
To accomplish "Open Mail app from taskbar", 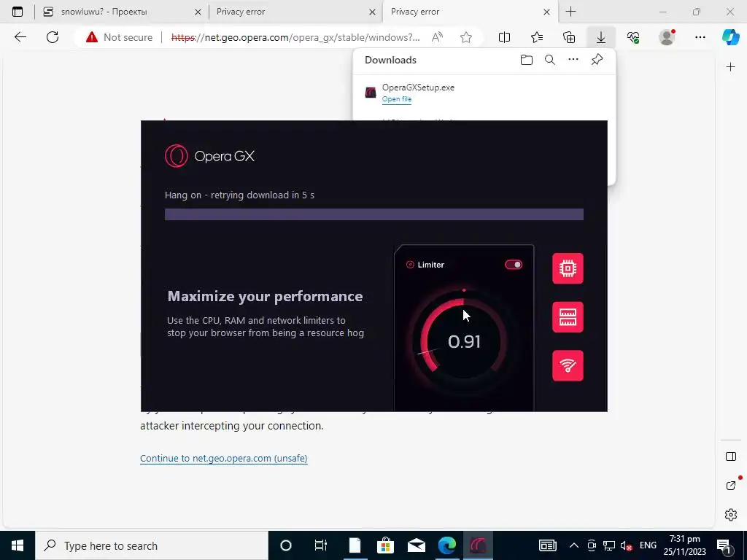I will 416,545.
